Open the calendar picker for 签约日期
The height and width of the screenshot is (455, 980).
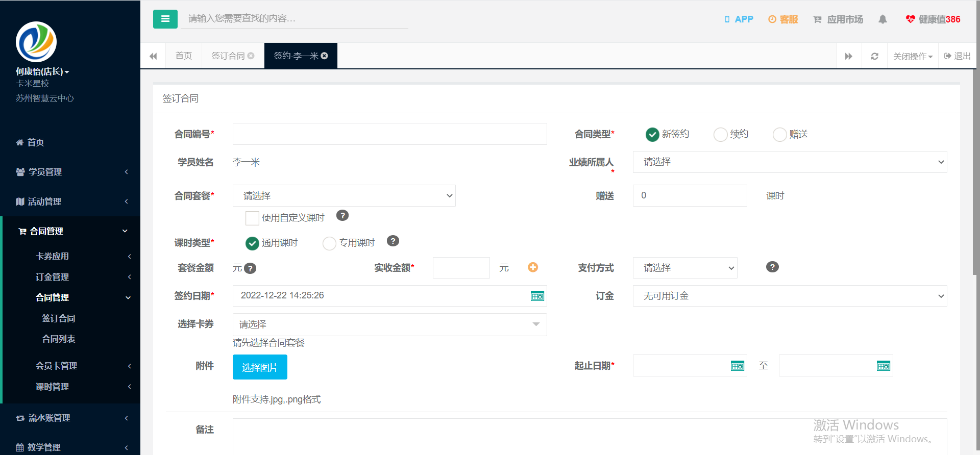click(537, 296)
